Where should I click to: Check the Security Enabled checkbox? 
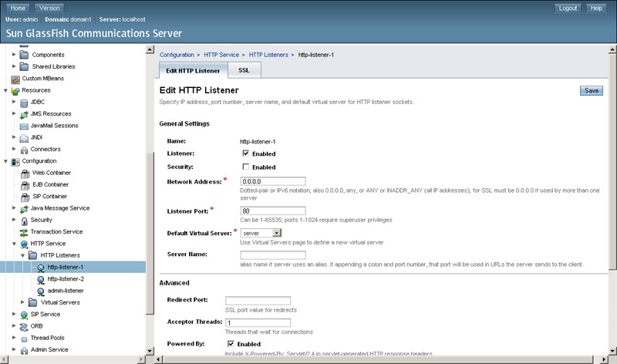(245, 167)
